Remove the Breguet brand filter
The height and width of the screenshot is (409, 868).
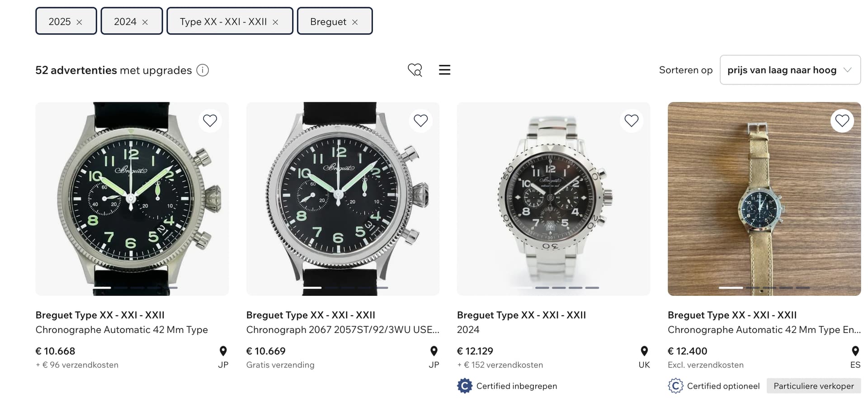click(x=355, y=22)
